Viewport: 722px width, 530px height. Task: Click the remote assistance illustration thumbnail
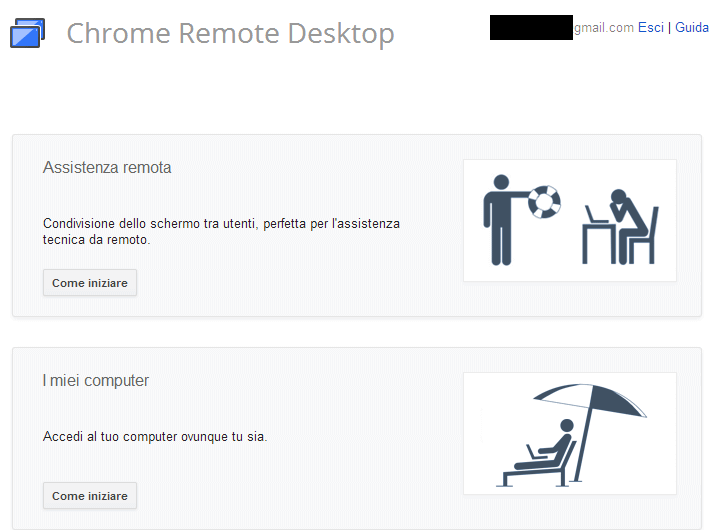point(569,220)
